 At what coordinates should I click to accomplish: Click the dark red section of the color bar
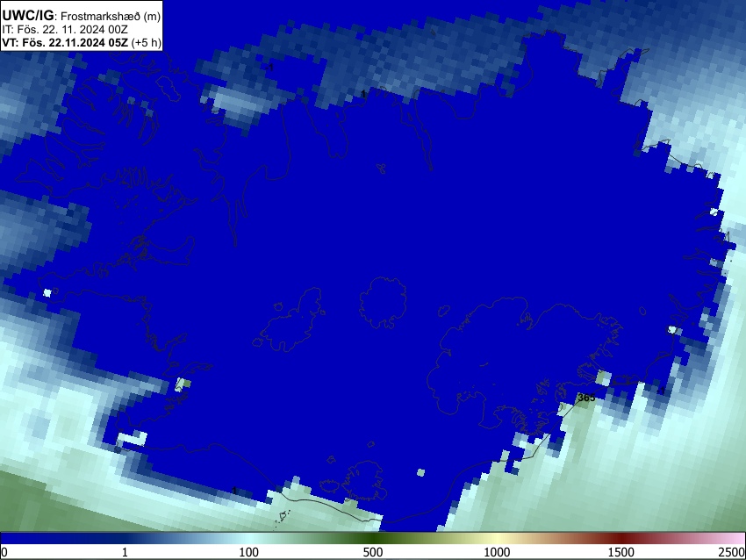(620, 539)
